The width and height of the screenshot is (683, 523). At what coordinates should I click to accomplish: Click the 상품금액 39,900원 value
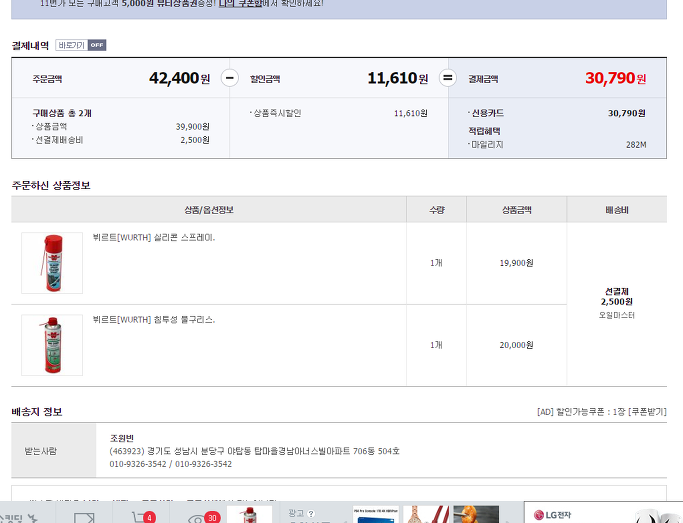(x=193, y=127)
